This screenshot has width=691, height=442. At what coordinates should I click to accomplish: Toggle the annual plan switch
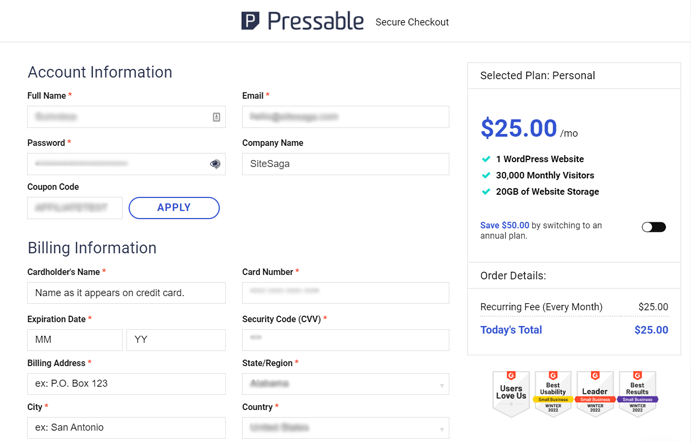point(654,227)
